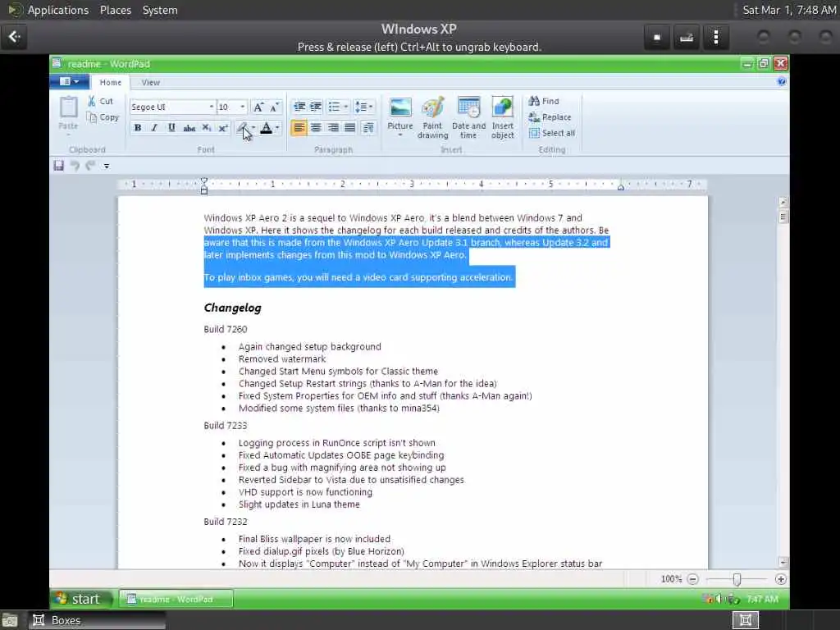Click Replace in Editing group
Viewport: 840px width, 630px height.
(550, 117)
